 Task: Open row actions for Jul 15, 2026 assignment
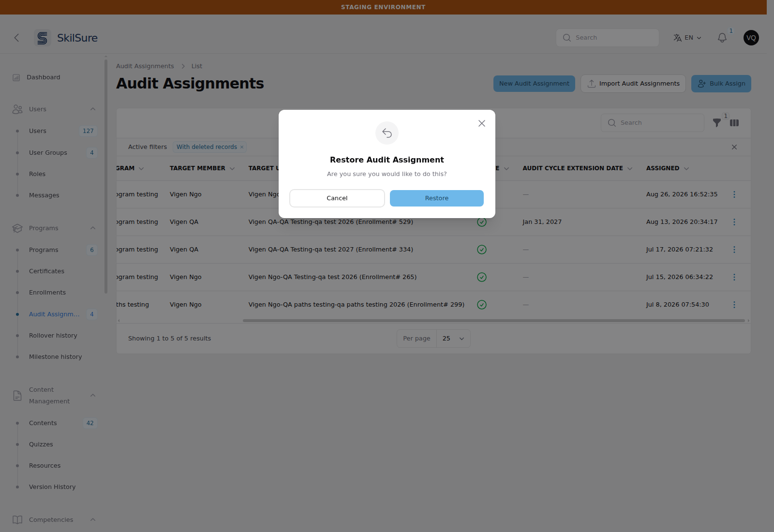click(x=734, y=277)
